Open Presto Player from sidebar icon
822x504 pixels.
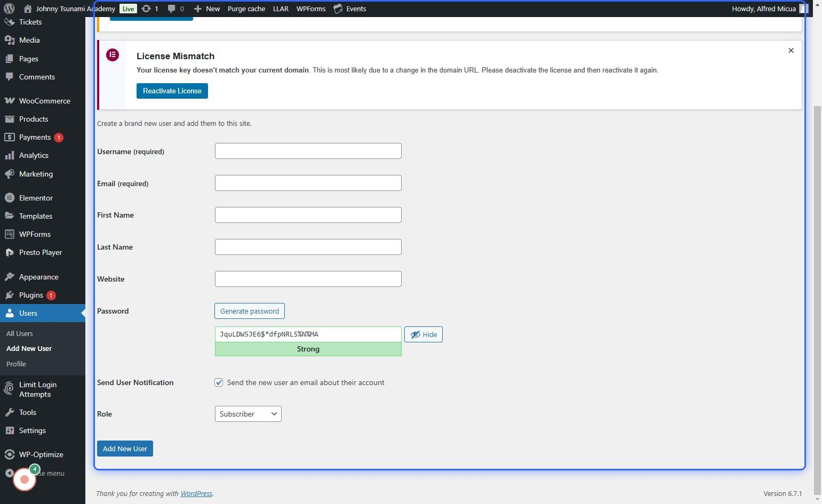click(x=9, y=253)
